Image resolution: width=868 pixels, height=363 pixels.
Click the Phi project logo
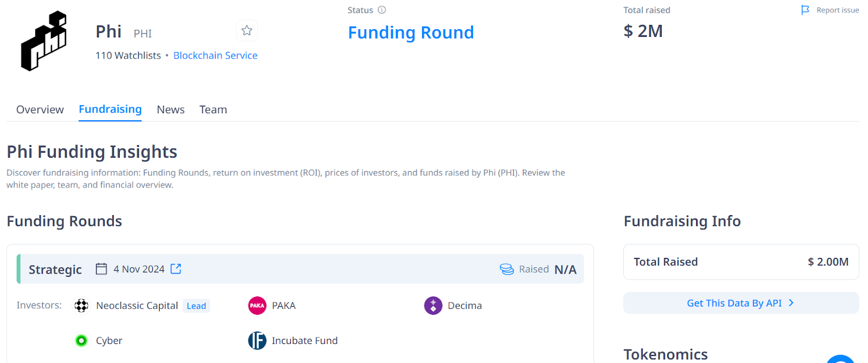click(44, 41)
